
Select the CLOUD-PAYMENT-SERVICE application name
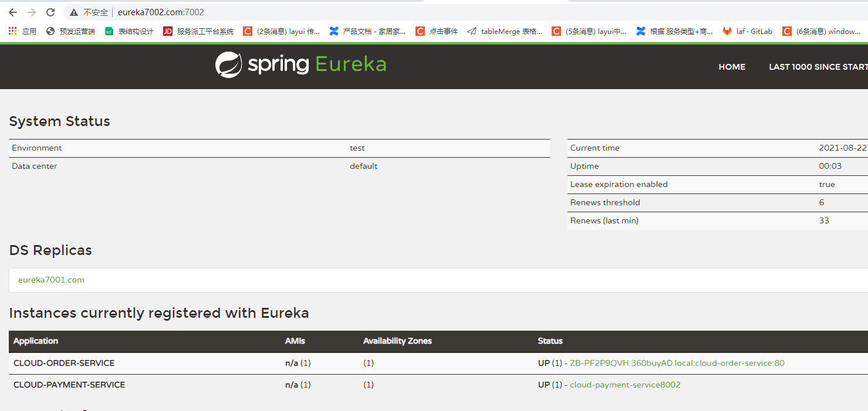point(69,385)
